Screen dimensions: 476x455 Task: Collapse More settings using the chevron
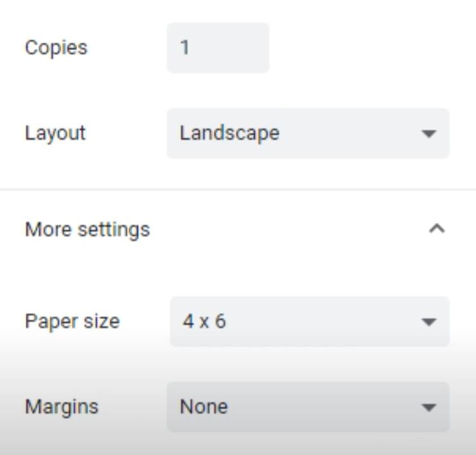tap(437, 229)
